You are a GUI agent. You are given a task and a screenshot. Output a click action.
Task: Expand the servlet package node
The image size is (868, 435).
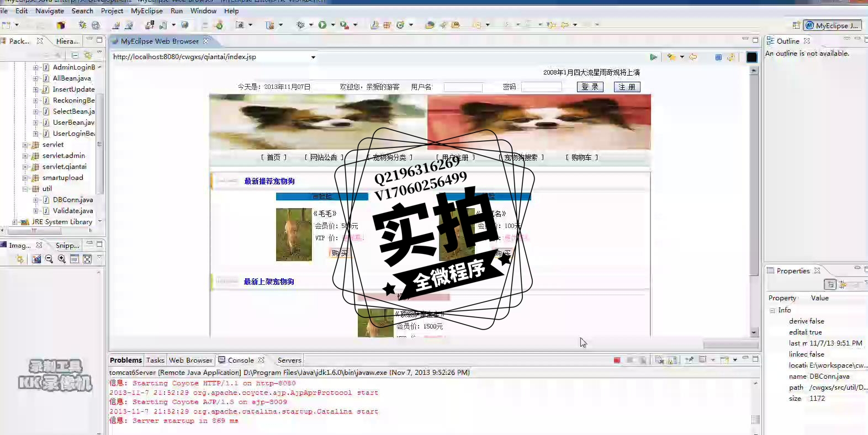(x=25, y=145)
